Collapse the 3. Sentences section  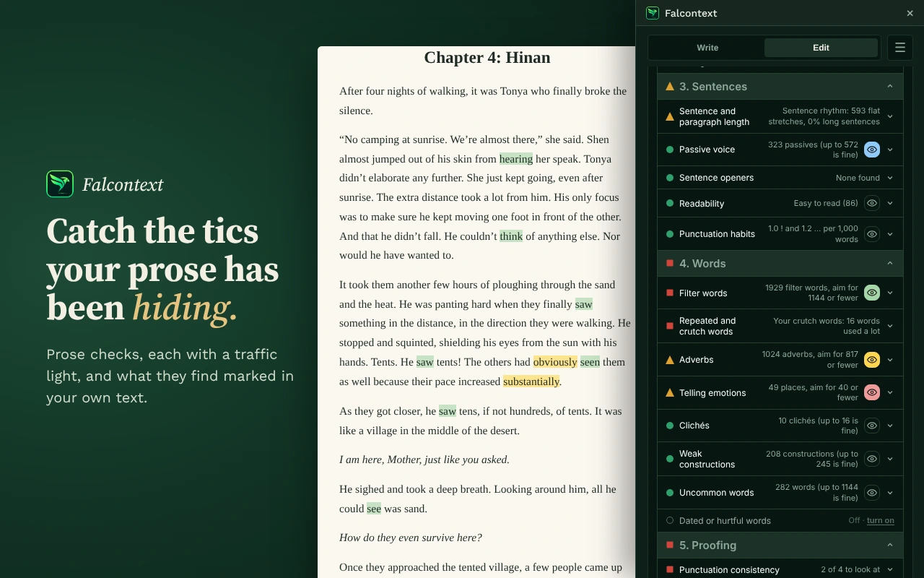tap(890, 86)
